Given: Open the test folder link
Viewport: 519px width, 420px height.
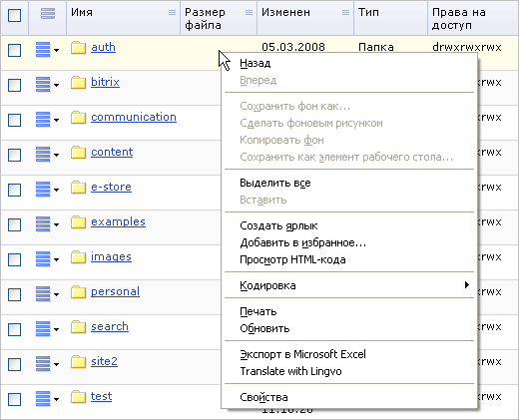Looking at the screenshot, I should (102, 396).
